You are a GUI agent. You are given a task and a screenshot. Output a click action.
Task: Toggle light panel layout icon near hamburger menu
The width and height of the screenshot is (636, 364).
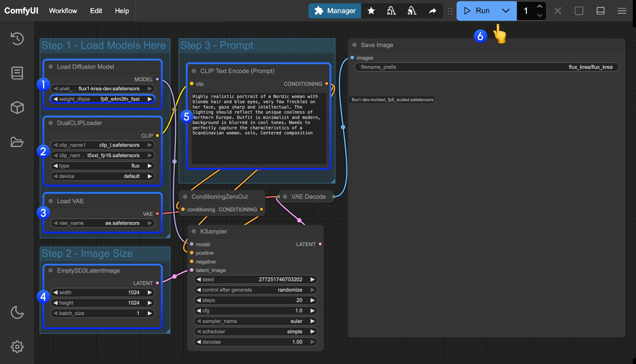[600, 11]
